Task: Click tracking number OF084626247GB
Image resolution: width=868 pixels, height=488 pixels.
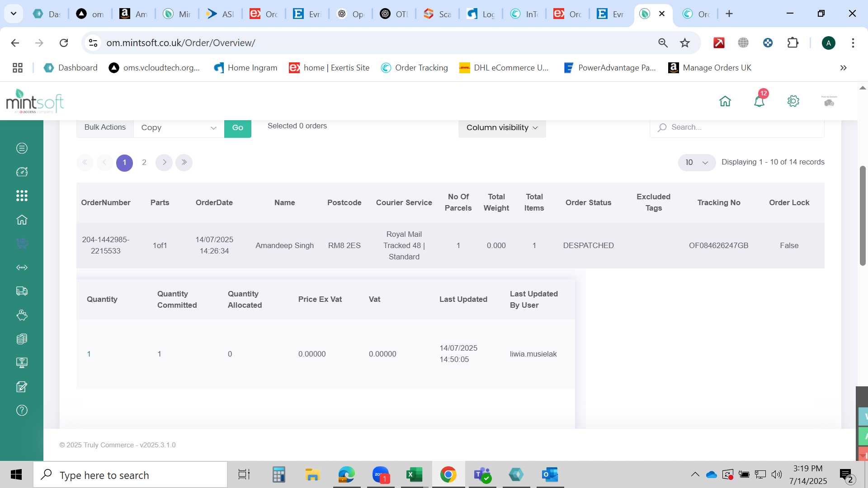Action: 718,245
